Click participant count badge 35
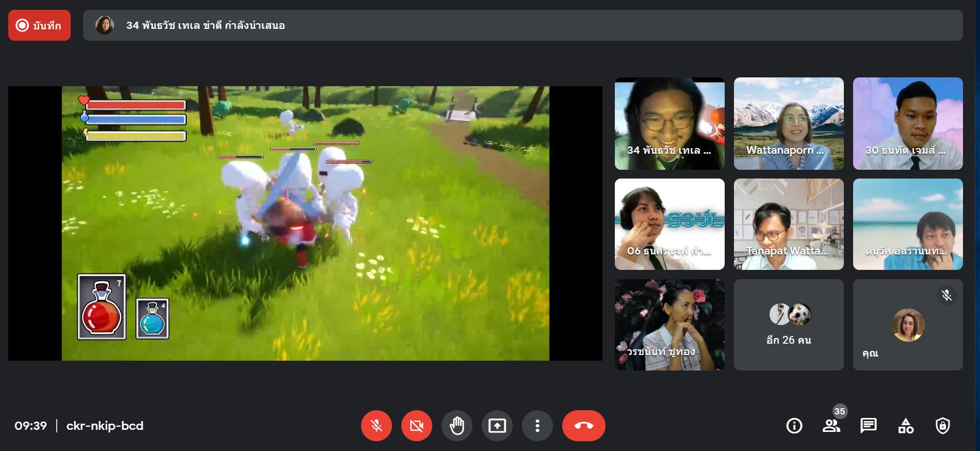The height and width of the screenshot is (451, 980). point(840,411)
